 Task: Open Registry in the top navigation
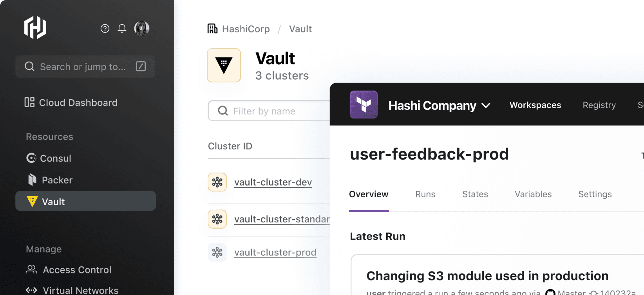coord(599,105)
